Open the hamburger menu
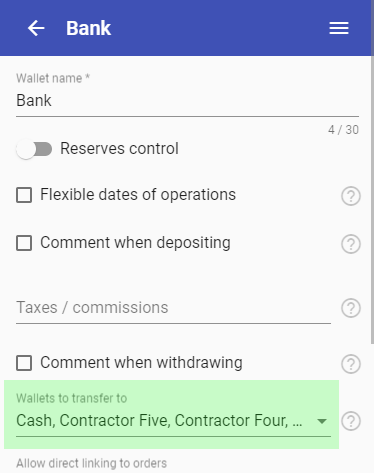The height and width of the screenshot is (473, 374). tap(339, 28)
